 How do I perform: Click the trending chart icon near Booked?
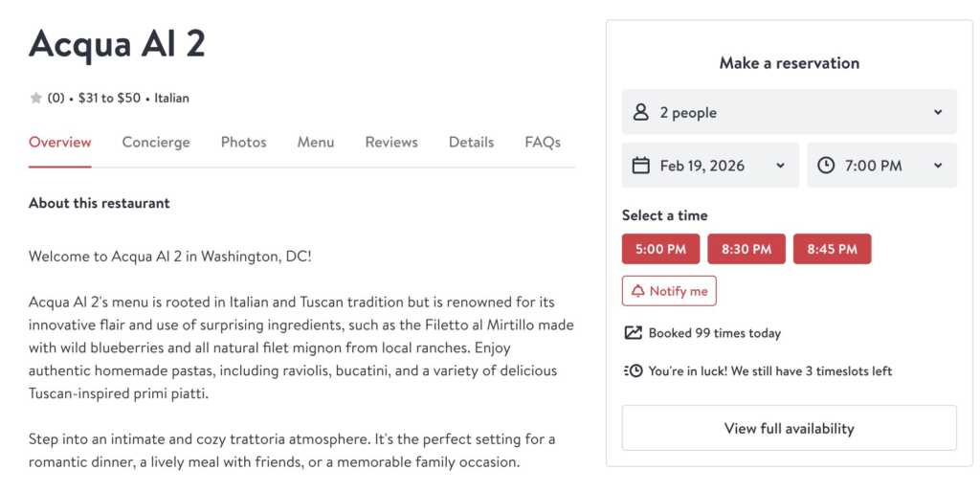[633, 333]
